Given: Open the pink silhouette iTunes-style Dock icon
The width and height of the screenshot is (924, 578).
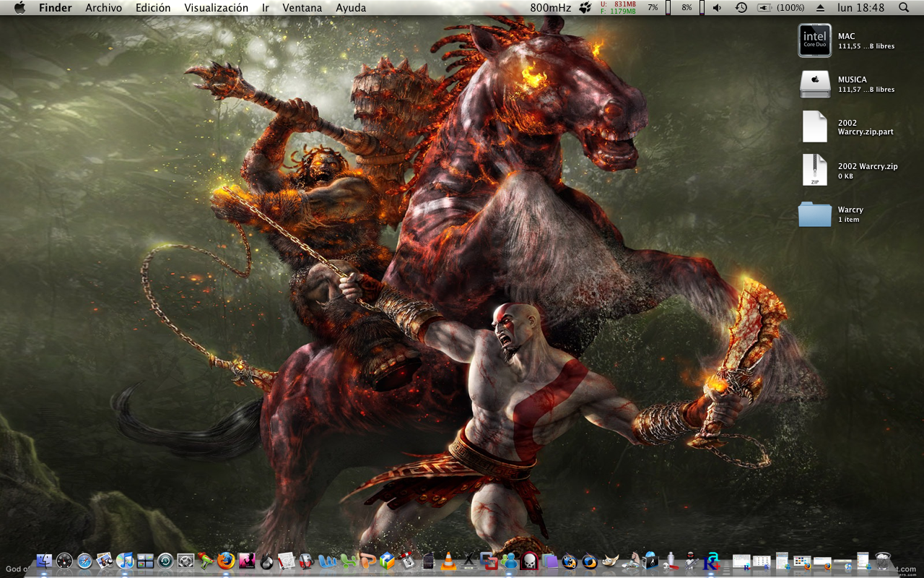Looking at the screenshot, I should tap(246, 561).
